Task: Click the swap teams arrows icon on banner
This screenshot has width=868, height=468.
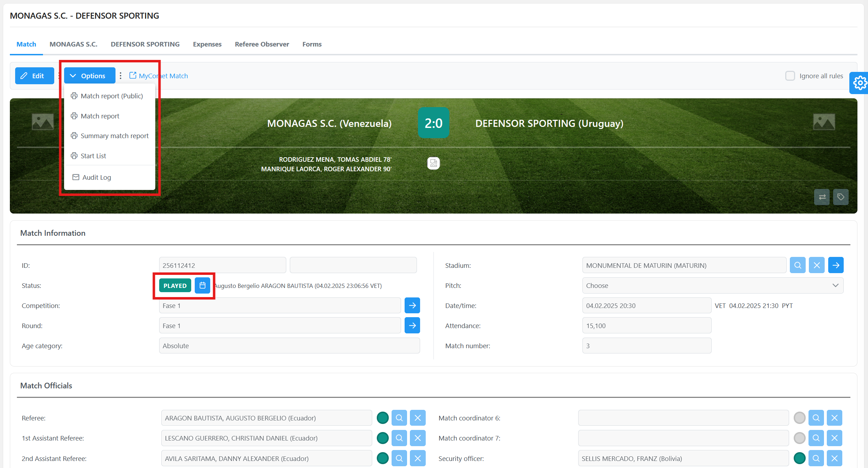Action: click(x=822, y=197)
